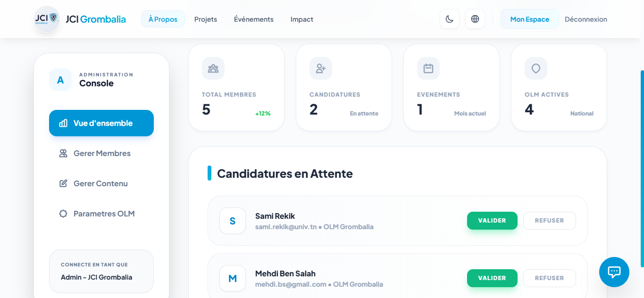Click the National label

click(x=582, y=114)
